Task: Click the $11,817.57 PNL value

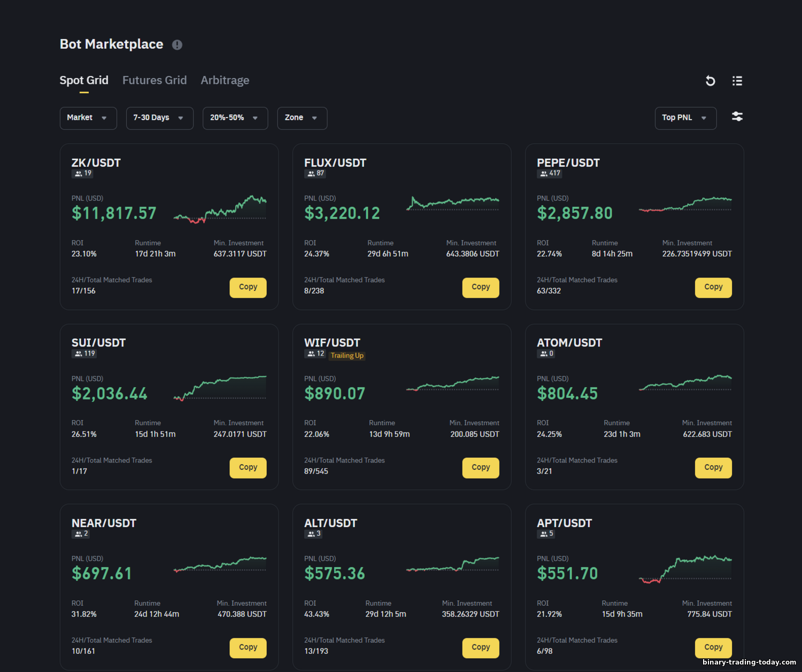Action: coord(114,213)
